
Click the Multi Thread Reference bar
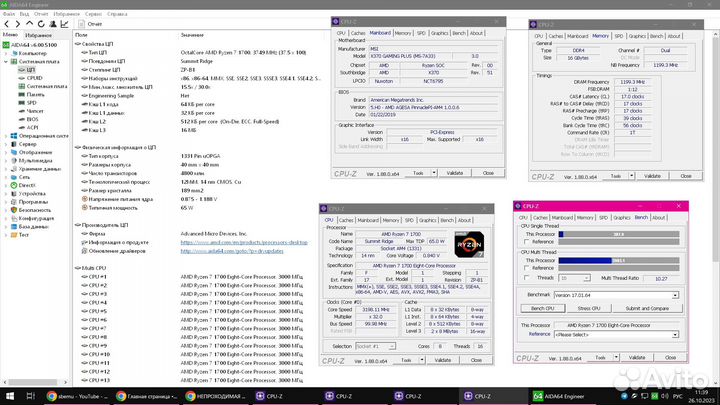(619, 268)
